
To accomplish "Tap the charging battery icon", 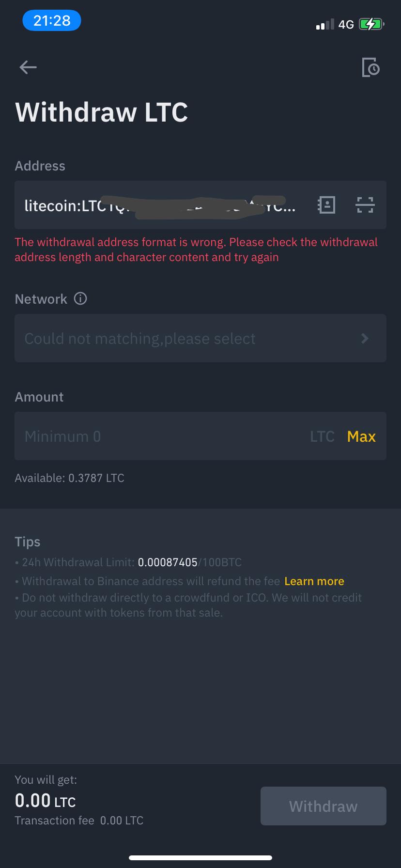I will point(371,24).
